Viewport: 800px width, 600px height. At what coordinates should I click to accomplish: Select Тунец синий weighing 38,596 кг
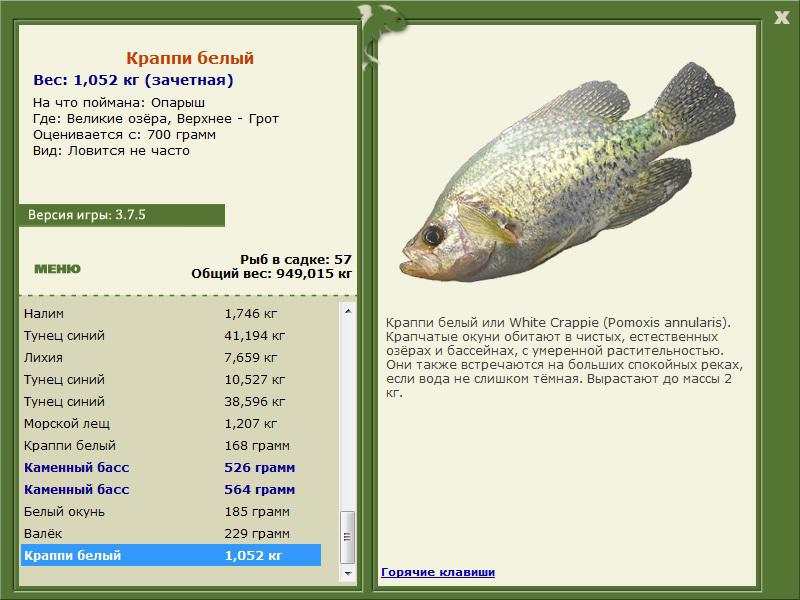170,402
